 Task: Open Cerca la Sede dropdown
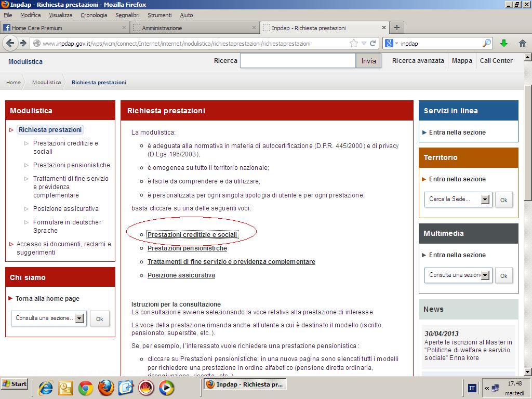pos(485,199)
